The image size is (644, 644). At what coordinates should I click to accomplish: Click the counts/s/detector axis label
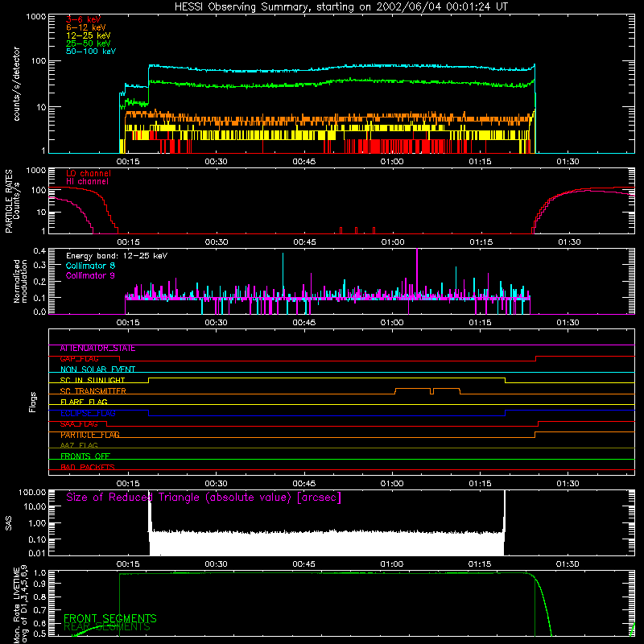point(17,84)
